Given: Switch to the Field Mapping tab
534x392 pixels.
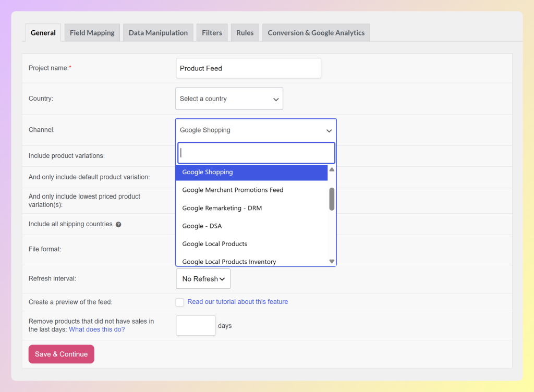Looking at the screenshot, I should coord(92,33).
